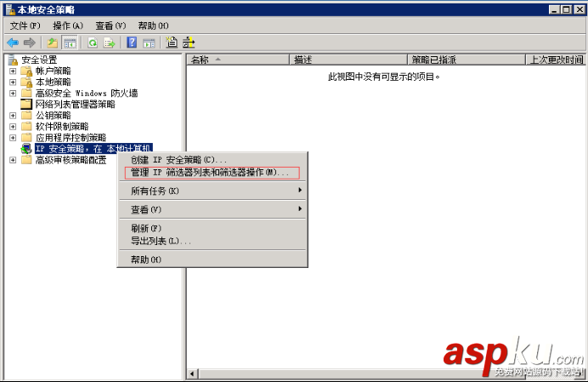Image resolution: width=588 pixels, height=382 pixels.
Task: Open the 帮助(H) menu in the menu bar
Action: point(154,26)
